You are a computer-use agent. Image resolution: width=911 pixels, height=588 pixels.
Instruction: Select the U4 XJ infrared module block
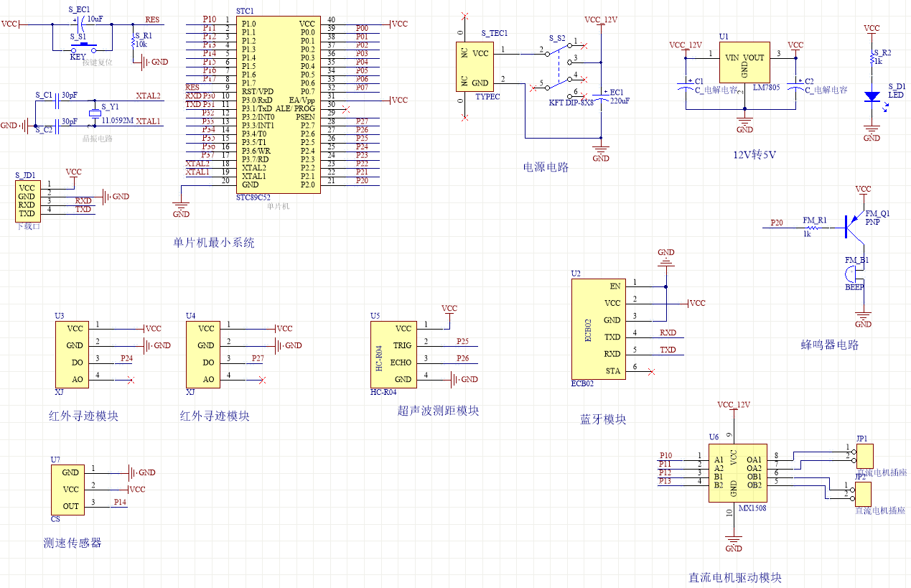coord(203,354)
